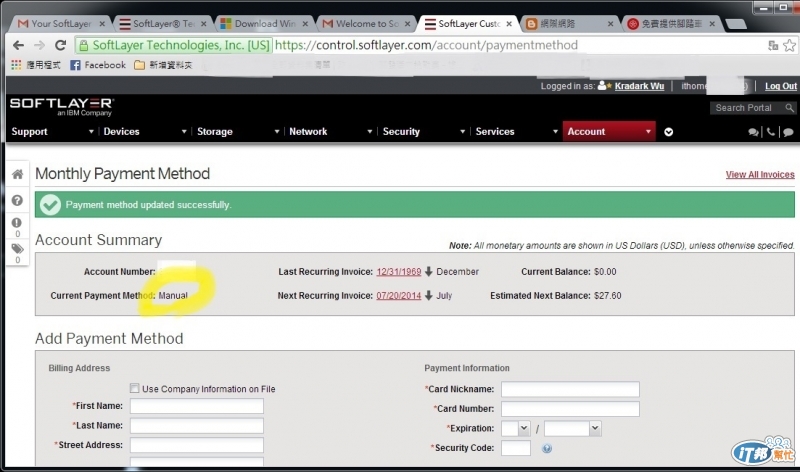
Task: Click the browser forward arrow
Action: pyautogui.click(x=39, y=45)
